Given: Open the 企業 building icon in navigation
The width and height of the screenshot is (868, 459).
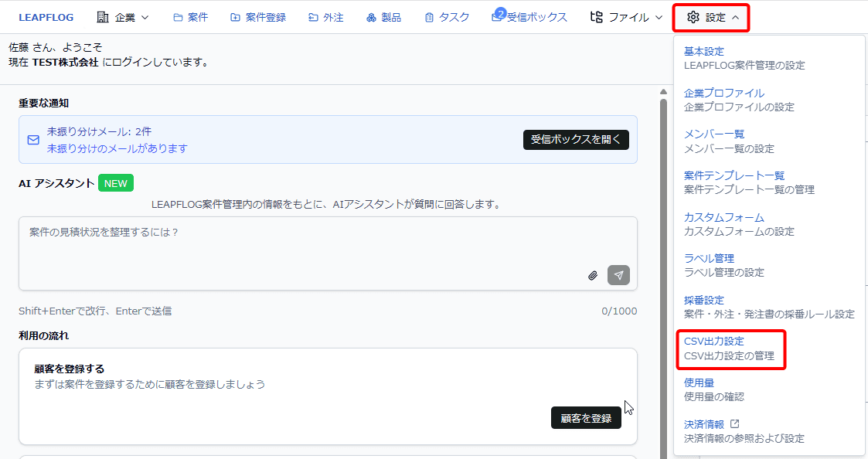Looking at the screenshot, I should [x=101, y=16].
